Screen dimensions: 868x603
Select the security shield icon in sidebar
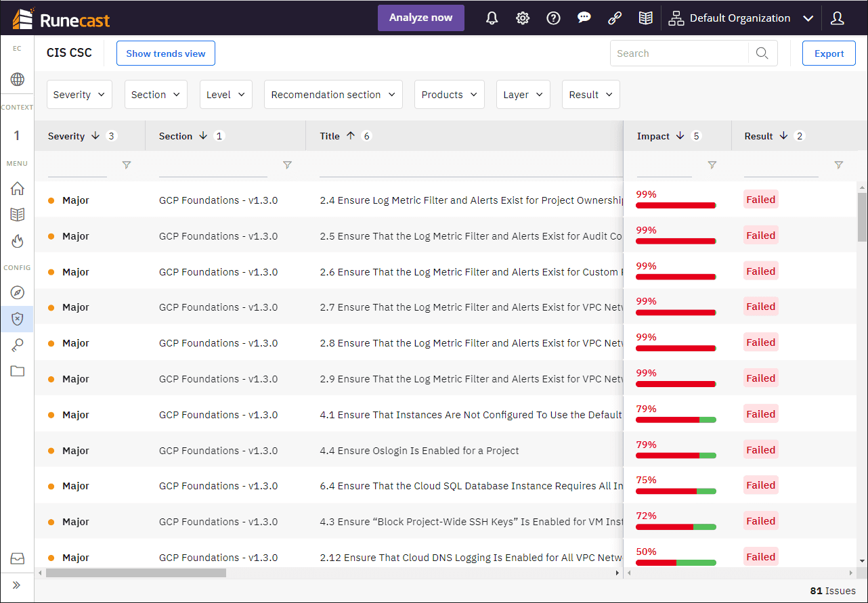click(18, 319)
